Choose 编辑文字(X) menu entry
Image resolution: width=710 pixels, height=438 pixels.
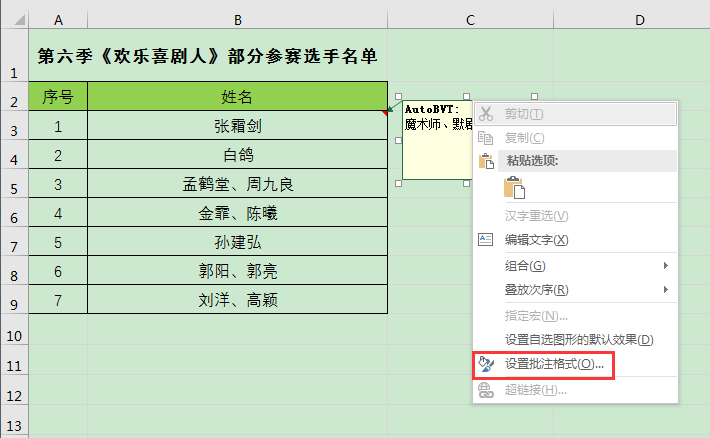(x=575, y=240)
